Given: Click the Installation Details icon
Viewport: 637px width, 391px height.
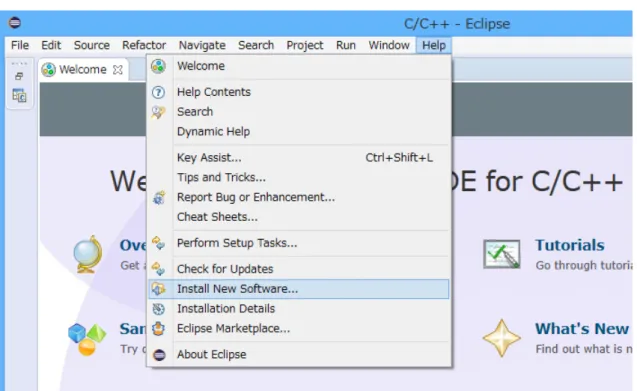Looking at the screenshot, I should click(158, 309).
